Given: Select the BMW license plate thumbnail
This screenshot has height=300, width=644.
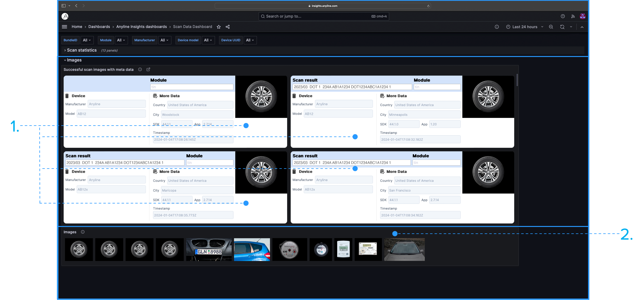Looking at the screenshot, I should coord(209,249).
